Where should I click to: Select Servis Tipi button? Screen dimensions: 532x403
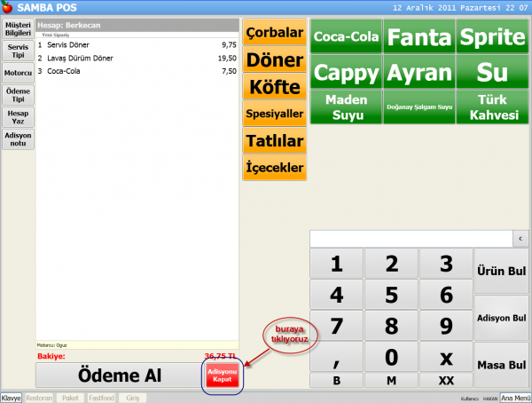(18, 51)
